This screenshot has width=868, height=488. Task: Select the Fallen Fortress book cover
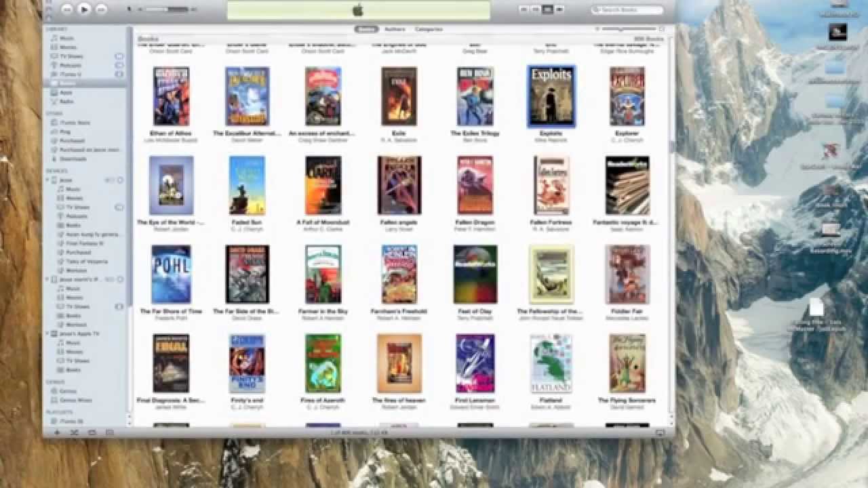click(551, 185)
